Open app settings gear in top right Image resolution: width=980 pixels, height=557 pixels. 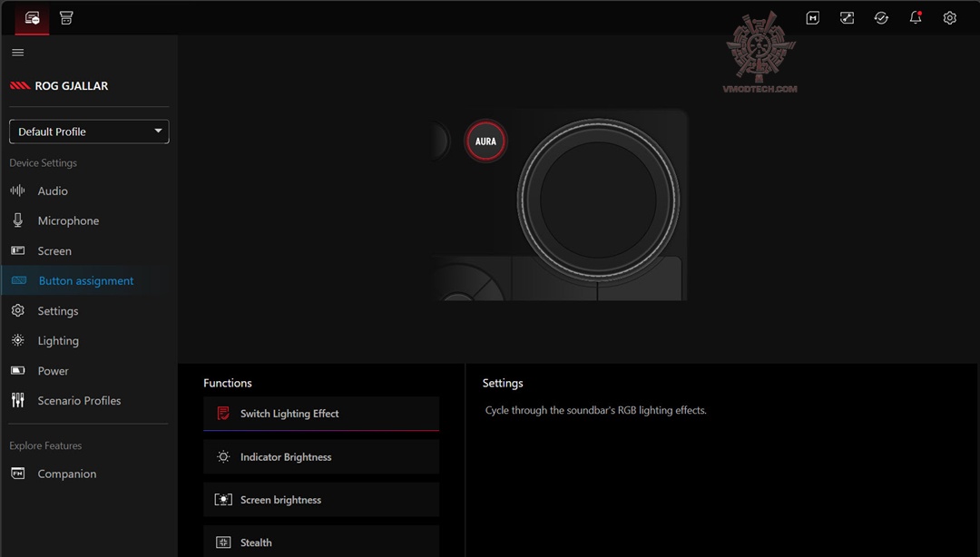pos(949,18)
